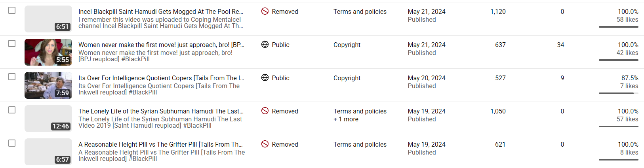Click the Public globe icon for the 5:55 video
This screenshot has width=644, height=168.
(x=265, y=45)
